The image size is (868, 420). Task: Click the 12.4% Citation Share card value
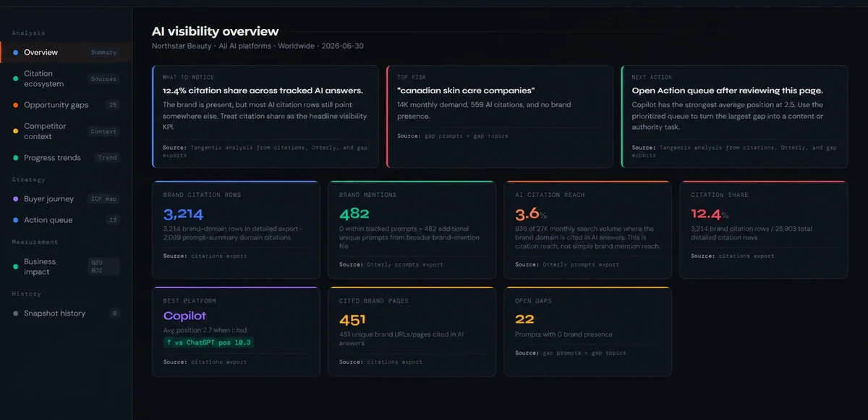tap(710, 214)
